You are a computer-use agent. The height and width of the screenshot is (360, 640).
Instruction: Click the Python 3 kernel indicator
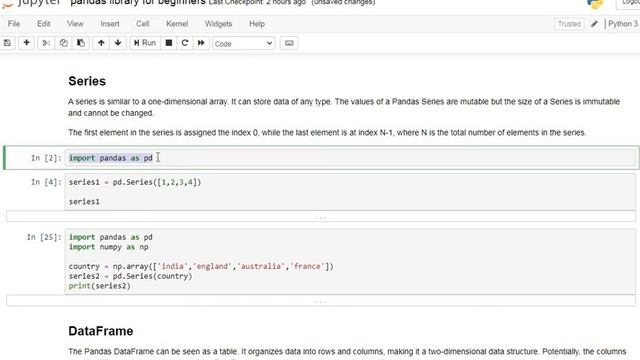point(622,24)
